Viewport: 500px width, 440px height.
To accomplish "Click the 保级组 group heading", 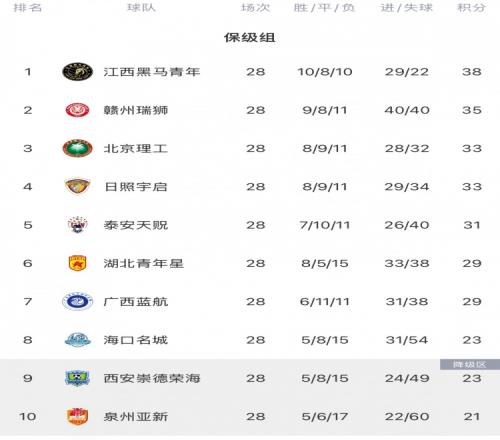I will [249, 37].
